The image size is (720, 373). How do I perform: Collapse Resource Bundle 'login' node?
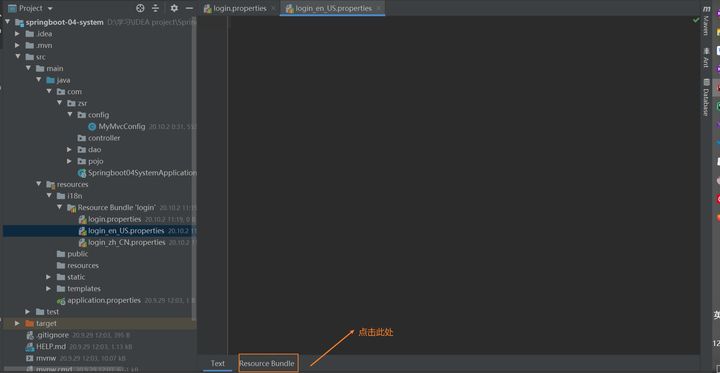[x=59, y=207]
